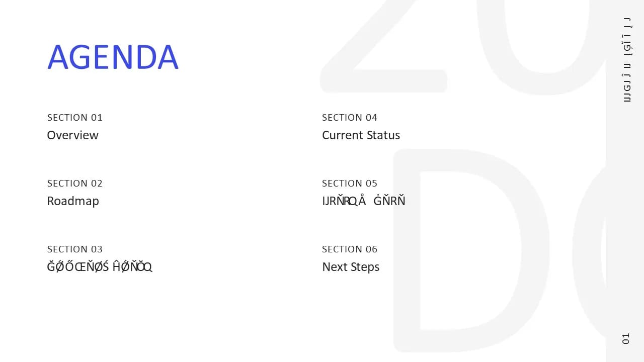This screenshot has width=644, height=362.
Task: Select the large background letter D
Action: [470, 250]
